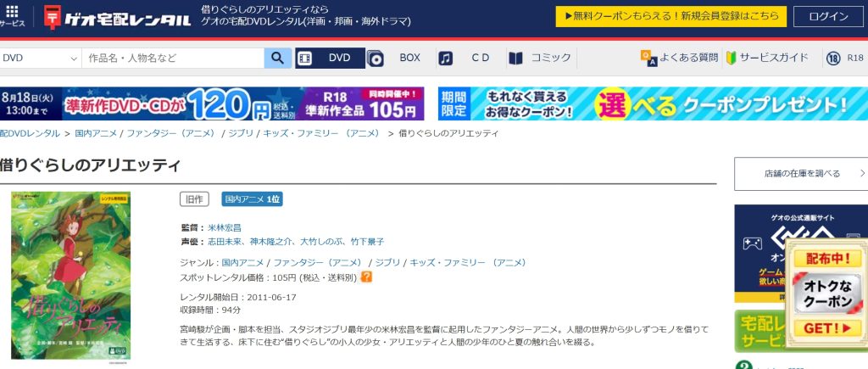Click the スポットレンタル価格：105円 text
868x369 pixels.
click(269, 277)
